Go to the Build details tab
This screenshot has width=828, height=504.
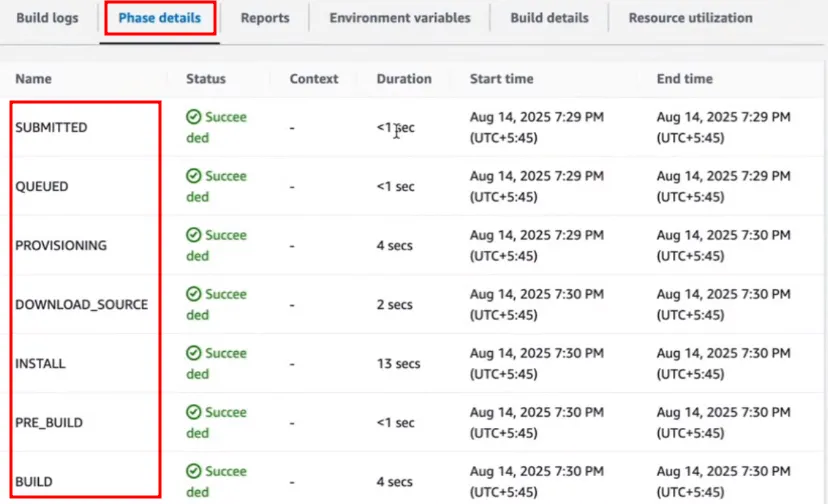(549, 18)
